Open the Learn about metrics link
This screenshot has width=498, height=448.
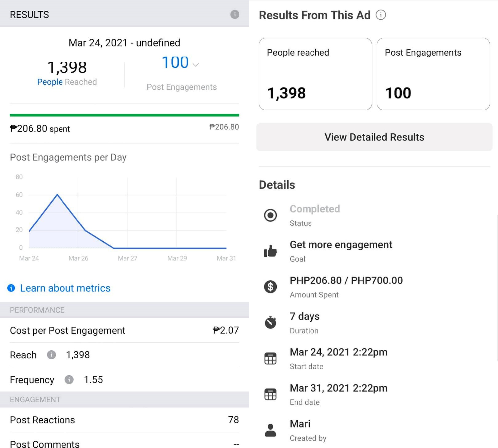tap(65, 288)
